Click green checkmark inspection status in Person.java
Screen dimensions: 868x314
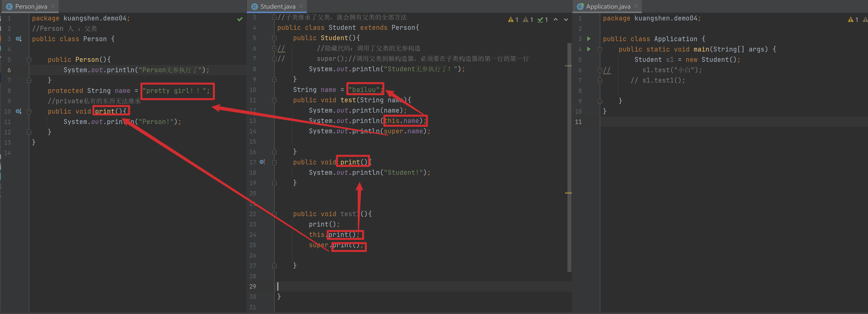pos(240,19)
